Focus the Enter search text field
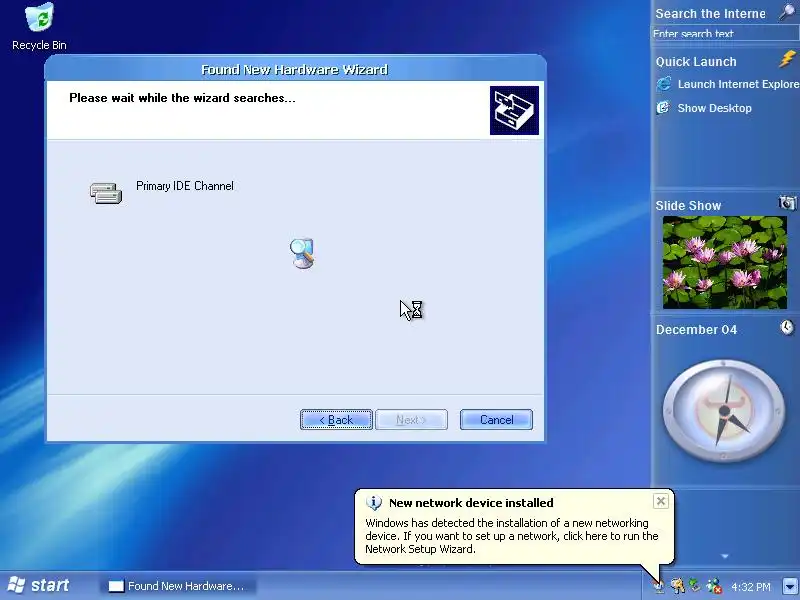This screenshot has width=800, height=600. click(725, 34)
